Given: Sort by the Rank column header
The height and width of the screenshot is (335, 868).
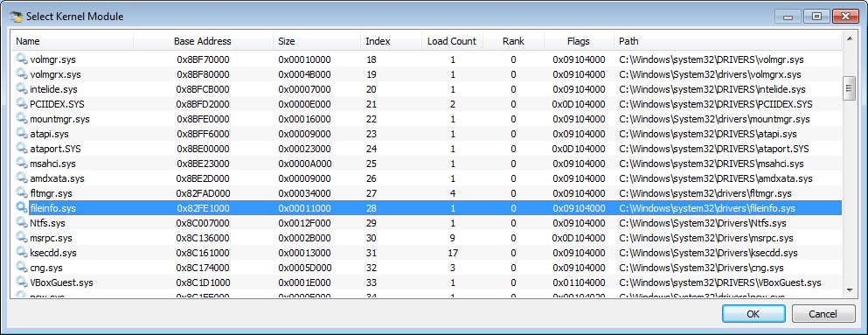Looking at the screenshot, I should click(513, 41).
